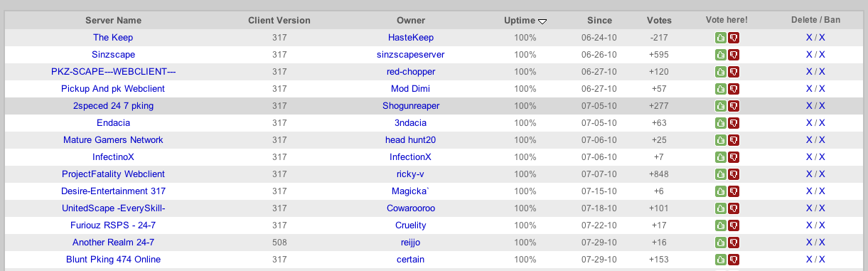The height and width of the screenshot is (271, 868).
Task: Upvote ProjectFatality Webclient server
Action: [720, 174]
